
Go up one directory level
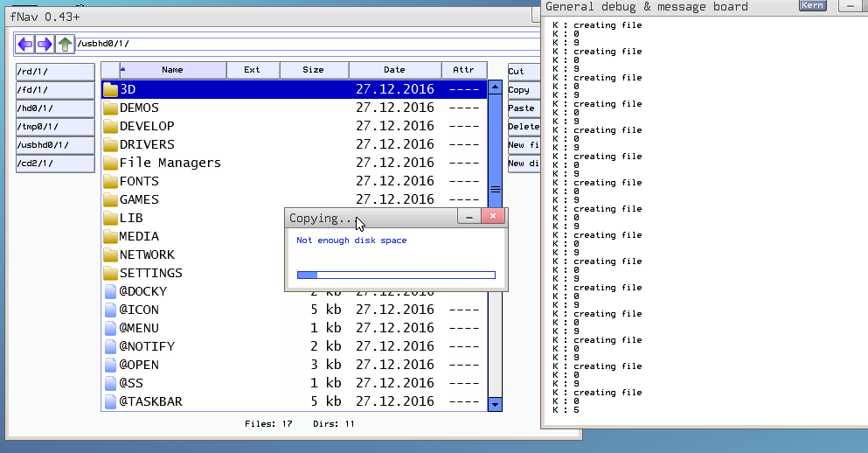[x=65, y=44]
